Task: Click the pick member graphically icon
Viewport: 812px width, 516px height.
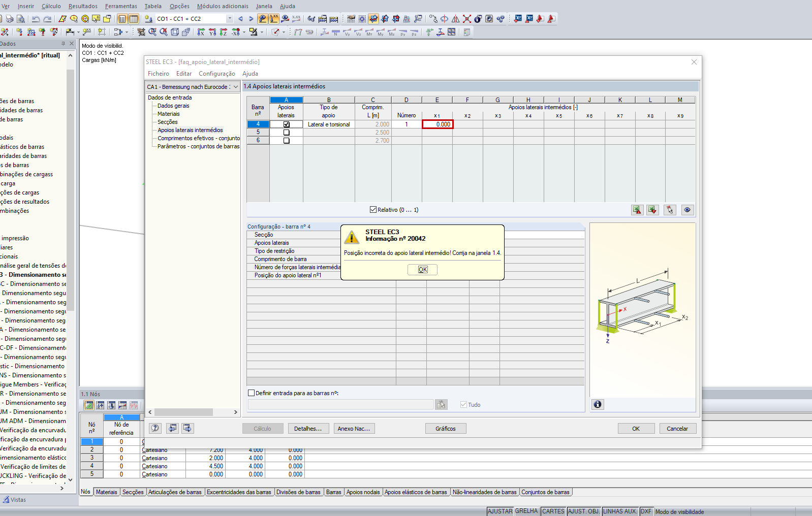Action: coord(670,210)
